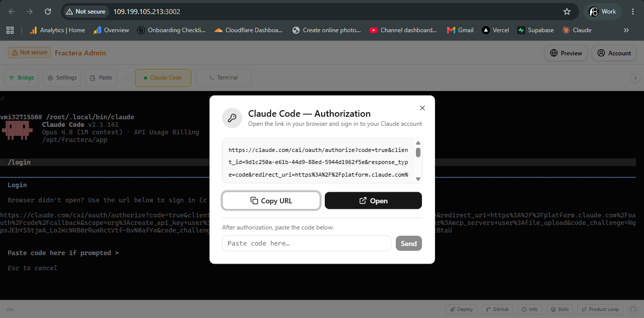Click the Not secure label in admin header
Image resolution: width=644 pixels, height=318 pixels.
point(29,52)
